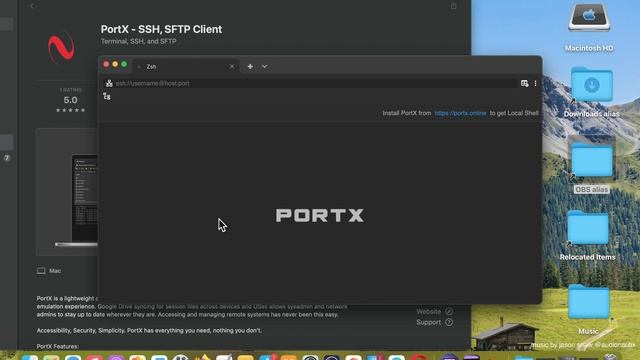Image resolution: width=640 pixels, height=360 pixels.
Task: Click the 5.0 rating in App Store
Action: point(70,100)
